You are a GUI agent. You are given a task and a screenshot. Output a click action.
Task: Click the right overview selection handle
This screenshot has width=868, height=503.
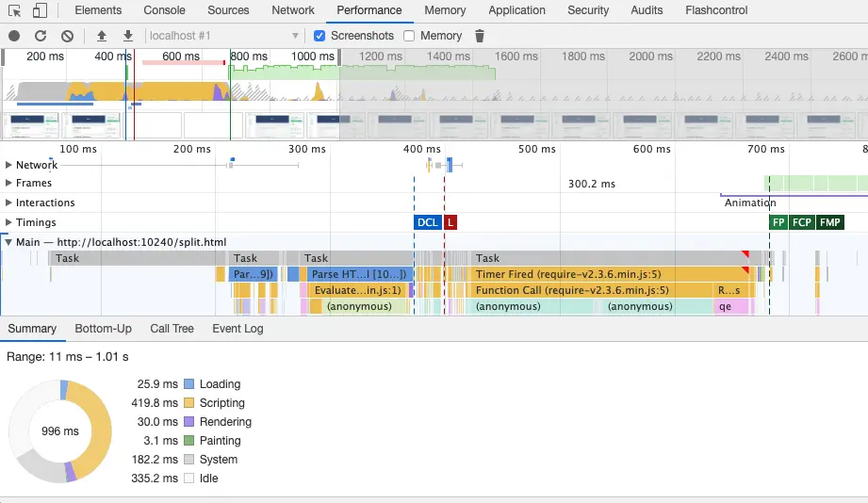point(339,57)
